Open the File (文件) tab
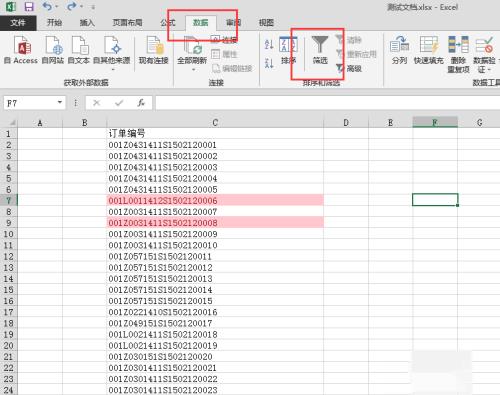Image resolution: width=500 pixels, height=395 pixels. tap(18, 23)
